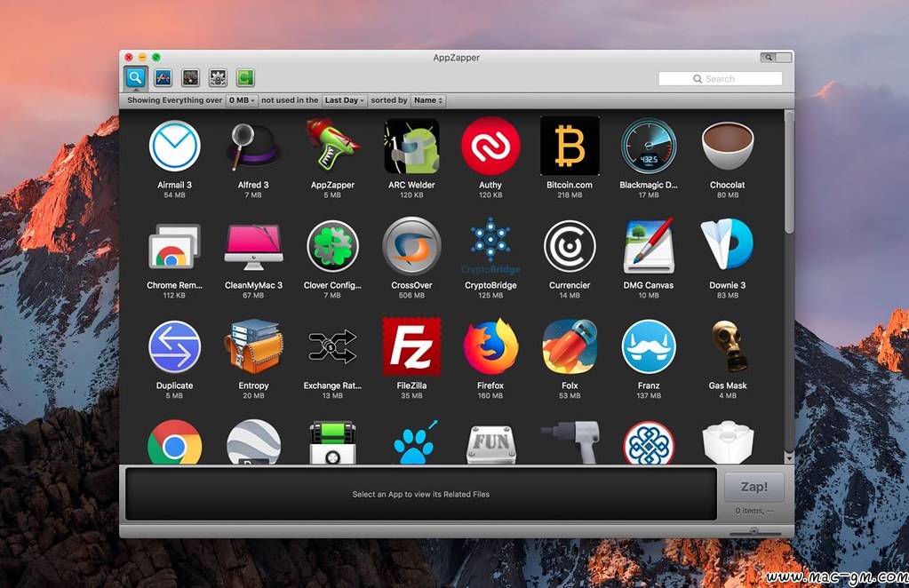This screenshot has width=909, height=588.
Task: Select the CryptoBridge app icon
Action: tap(490, 245)
